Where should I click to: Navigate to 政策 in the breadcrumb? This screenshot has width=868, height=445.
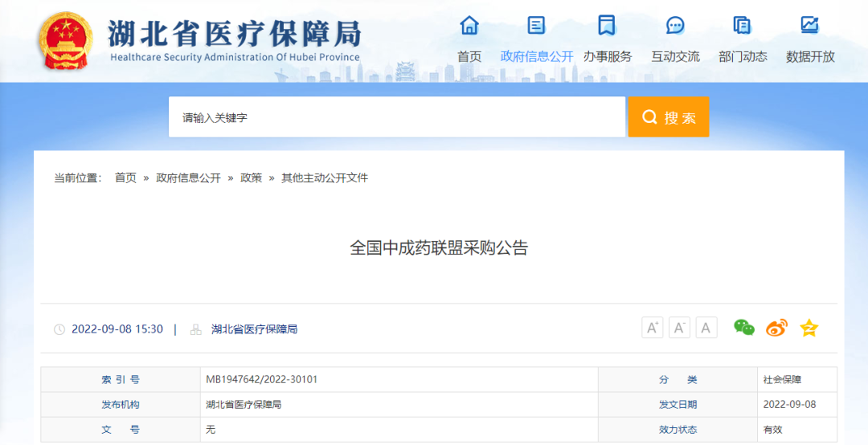[x=251, y=178]
